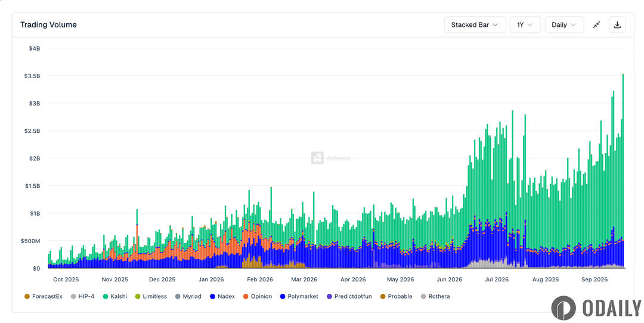
Task: Click the Nov 2025 x-axis label
Action: point(115,279)
